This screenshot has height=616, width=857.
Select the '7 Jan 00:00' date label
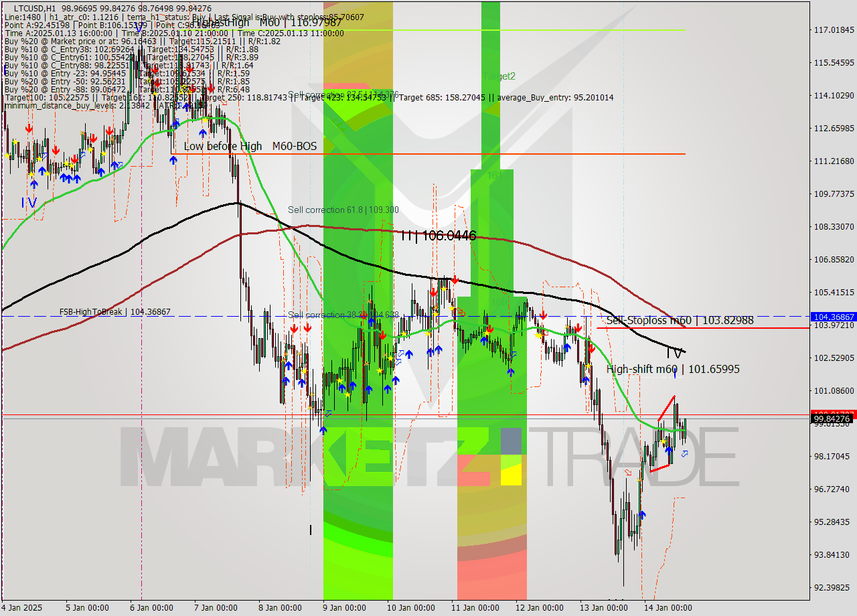click(216, 608)
